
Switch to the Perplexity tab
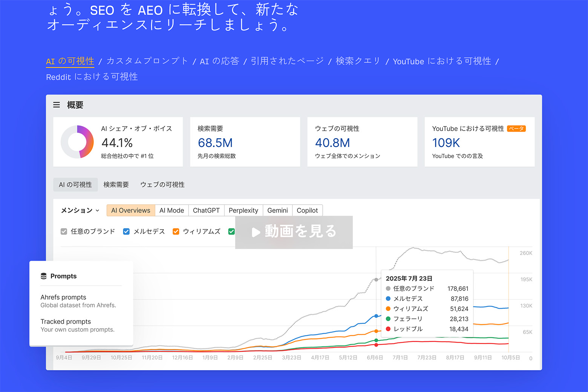243,210
